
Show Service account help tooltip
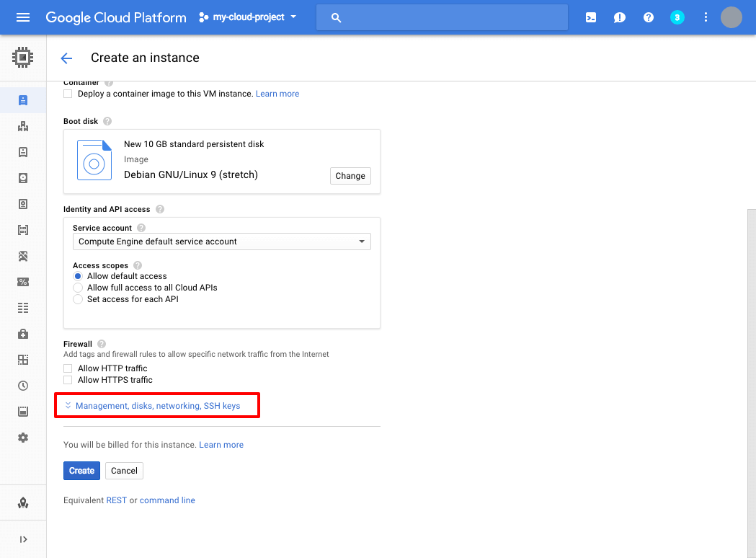(x=141, y=228)
